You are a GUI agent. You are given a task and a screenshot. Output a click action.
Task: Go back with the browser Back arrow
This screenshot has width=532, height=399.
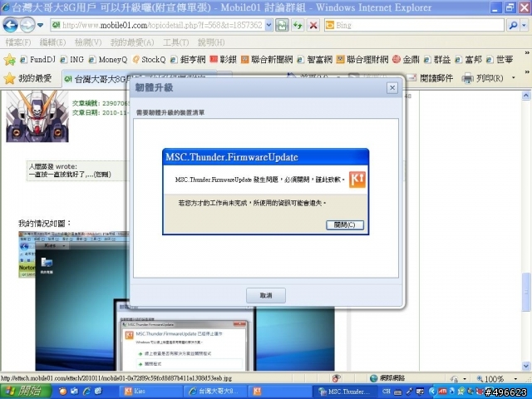tap(10, 25)
